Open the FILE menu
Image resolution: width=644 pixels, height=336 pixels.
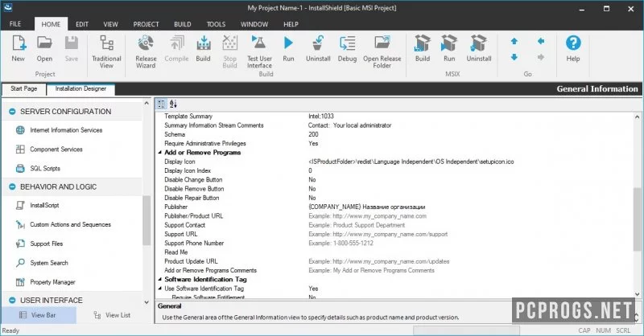15,24
